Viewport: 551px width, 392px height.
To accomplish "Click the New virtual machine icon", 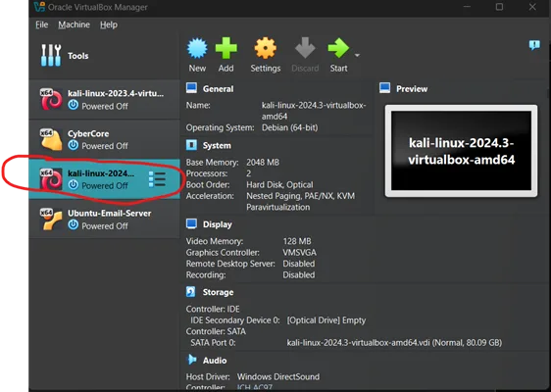I will click(x=197, y=48).
